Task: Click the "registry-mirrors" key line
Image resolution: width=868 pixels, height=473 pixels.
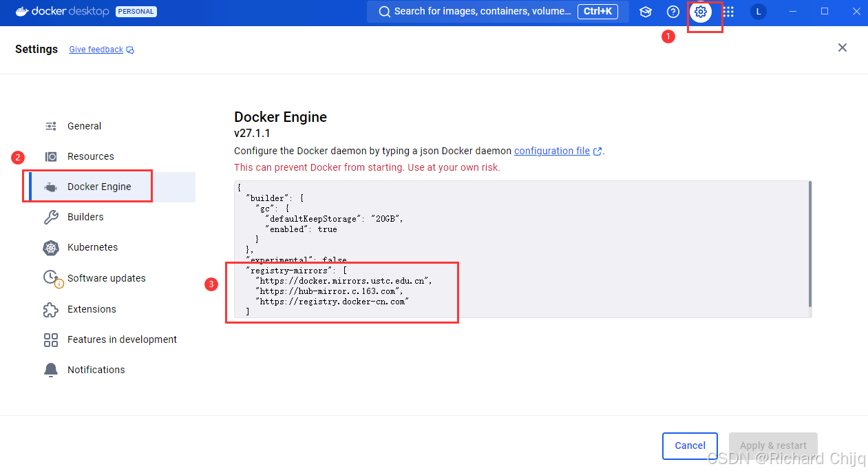Action: tap(297, 271)
